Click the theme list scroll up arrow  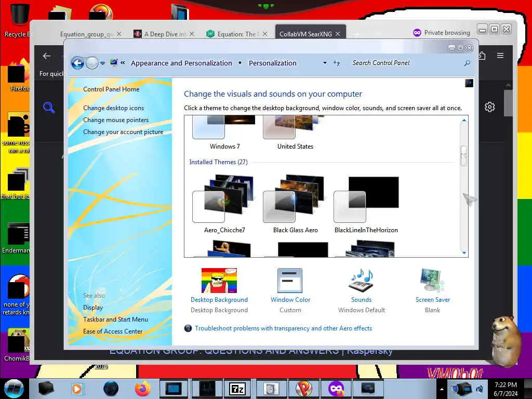click(464, 121)
